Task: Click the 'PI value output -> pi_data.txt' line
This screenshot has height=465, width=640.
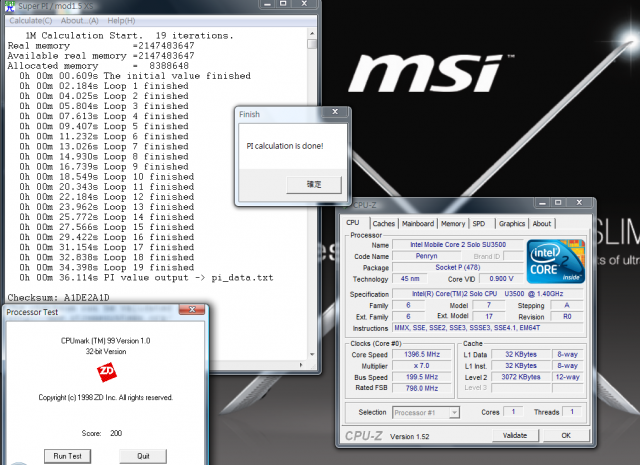Action: (146, 278)
